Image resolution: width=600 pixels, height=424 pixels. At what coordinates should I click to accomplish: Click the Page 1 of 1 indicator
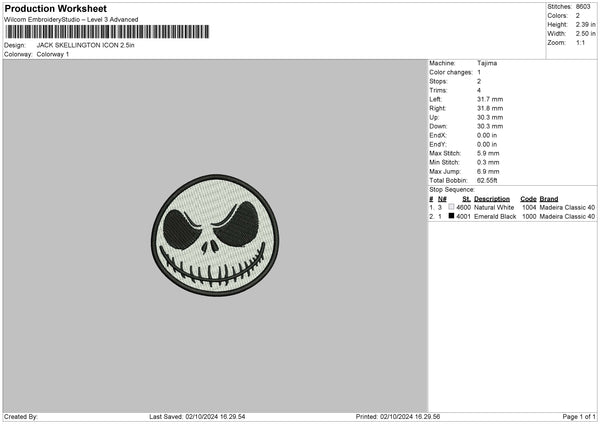pyautogui.click(x=579, y=417)
